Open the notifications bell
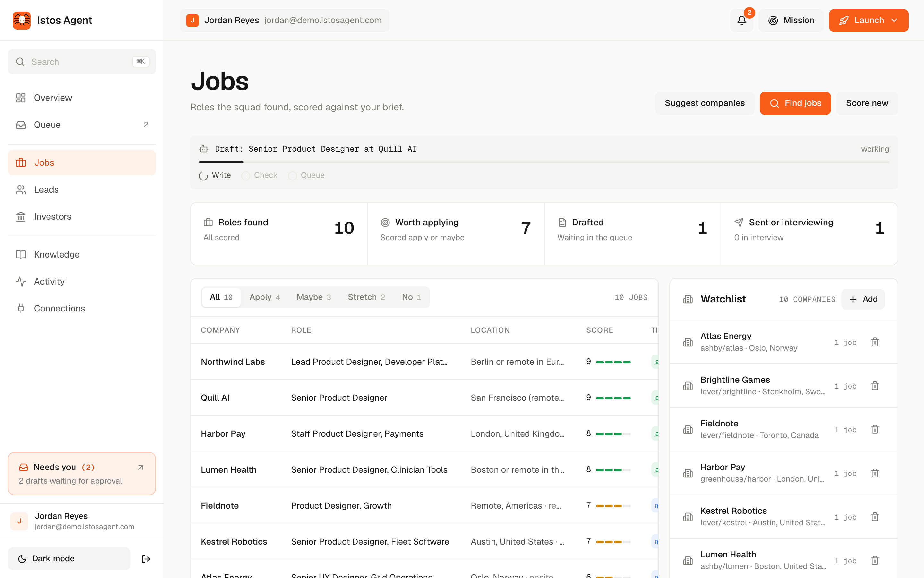The width and height of the screenshot is (924, 578). point(741,20)
